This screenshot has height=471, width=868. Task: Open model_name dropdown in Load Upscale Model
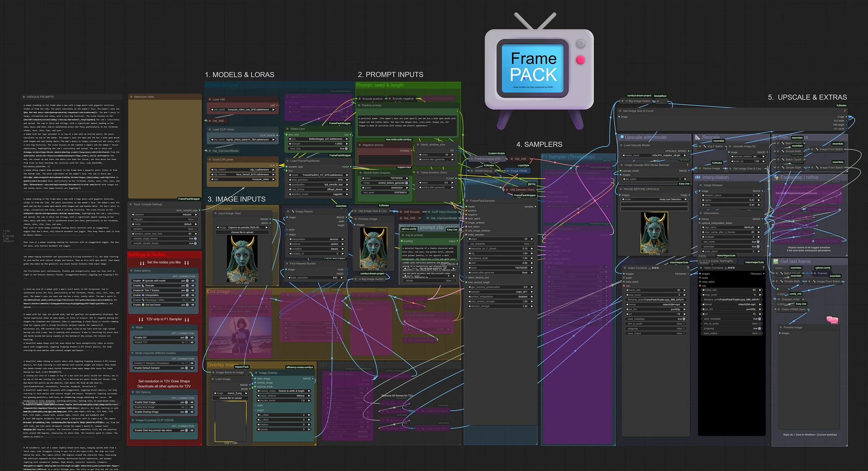(655, 156)
